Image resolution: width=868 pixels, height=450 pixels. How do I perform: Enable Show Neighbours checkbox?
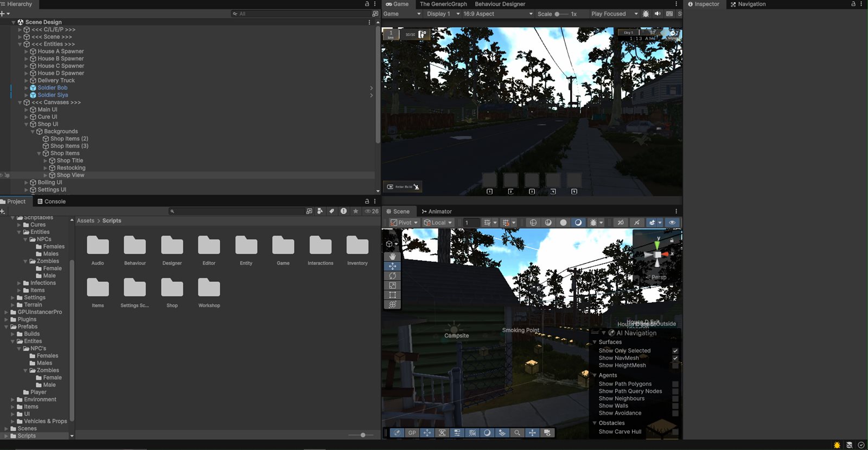pos(675,398)
